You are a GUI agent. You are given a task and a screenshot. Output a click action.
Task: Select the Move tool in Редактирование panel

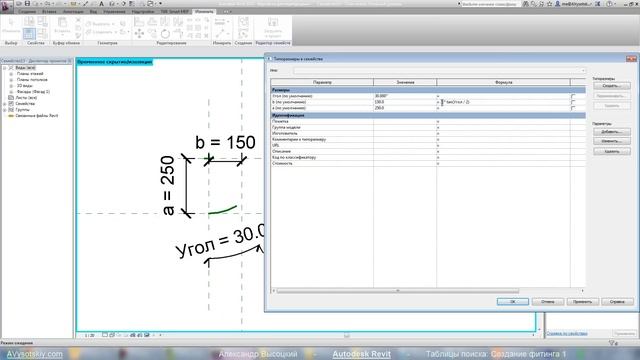tap(139, 33)
